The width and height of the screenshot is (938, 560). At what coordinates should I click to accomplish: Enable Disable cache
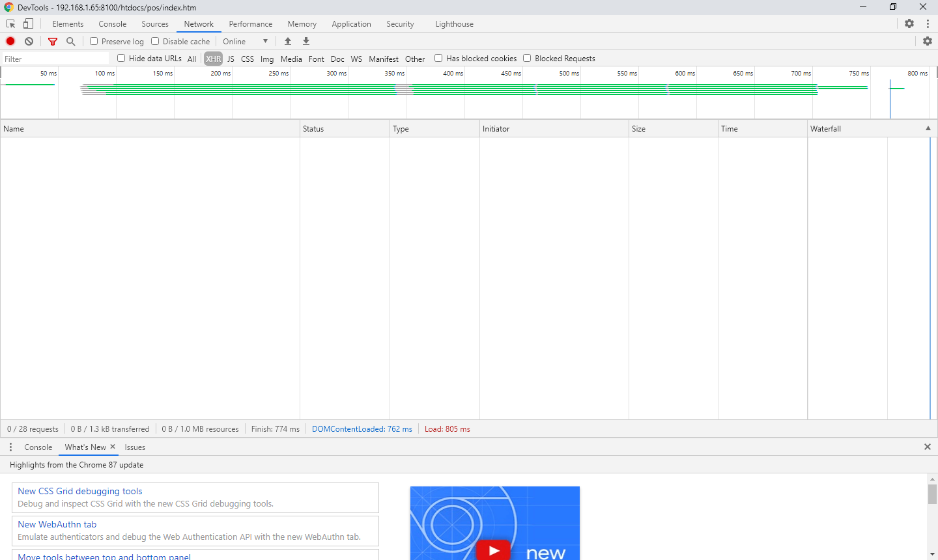(155, 40)
